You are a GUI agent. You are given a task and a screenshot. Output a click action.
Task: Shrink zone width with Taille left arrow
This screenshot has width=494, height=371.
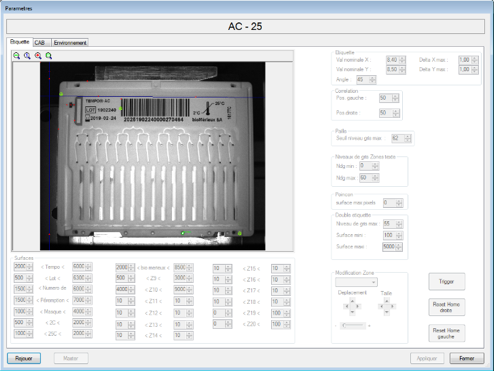[x=381, y=306]
